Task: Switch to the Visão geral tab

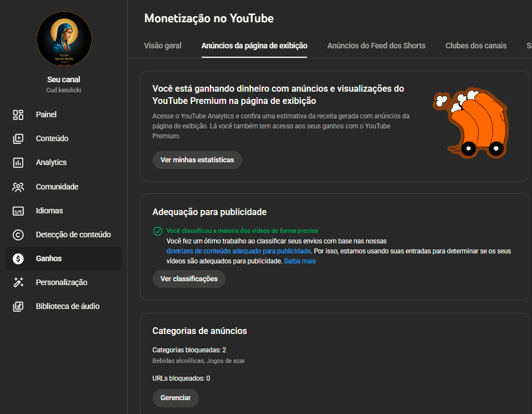Action: coord(163,46)
